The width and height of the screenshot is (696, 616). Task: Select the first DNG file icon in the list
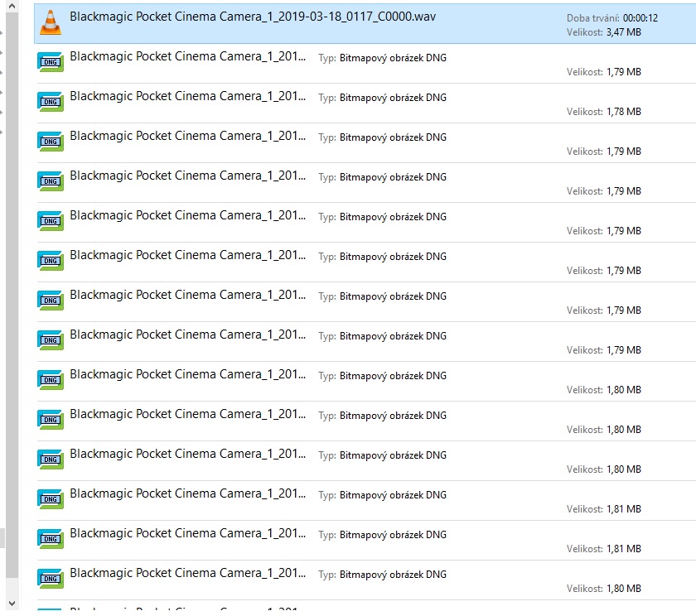(51, 62)
